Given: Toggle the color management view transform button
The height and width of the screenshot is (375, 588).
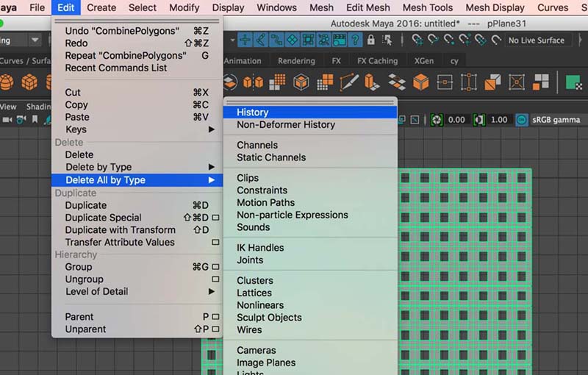Looking at the screenshot, I should tap(521, 120).
